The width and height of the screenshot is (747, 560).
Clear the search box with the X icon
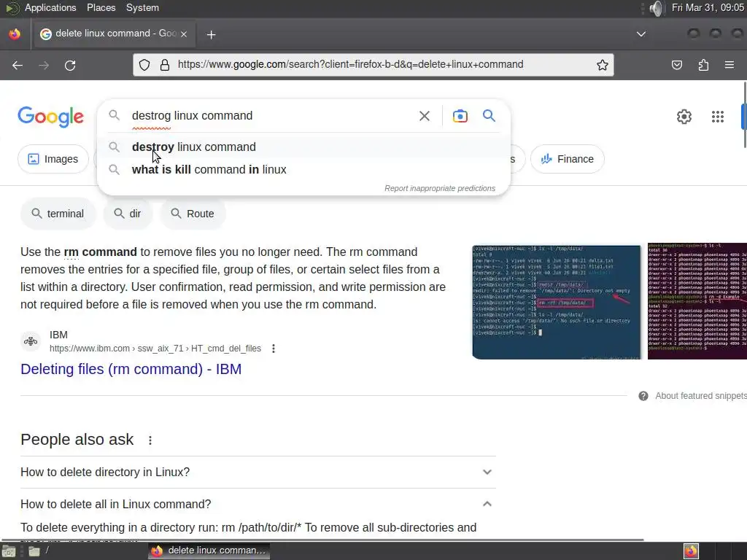pyautogui.click(x=424, y=116)
